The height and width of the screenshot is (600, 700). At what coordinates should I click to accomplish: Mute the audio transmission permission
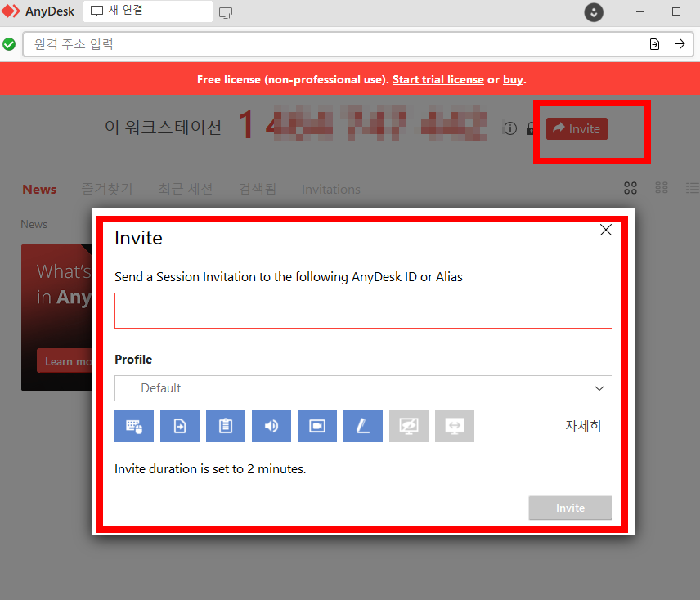coord(271,426)
